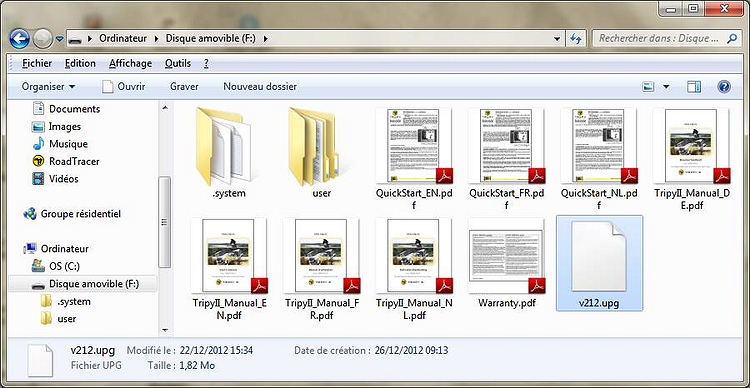
Task: Open Groupe résidentiel in sidebar
Action: [x=72, y=214]
